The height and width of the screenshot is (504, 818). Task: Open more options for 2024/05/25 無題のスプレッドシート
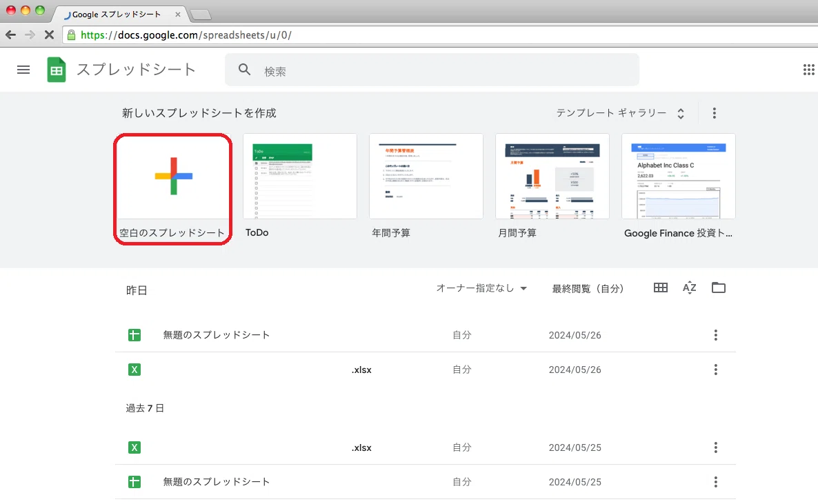pyautogui.click(x=715, y=481)
